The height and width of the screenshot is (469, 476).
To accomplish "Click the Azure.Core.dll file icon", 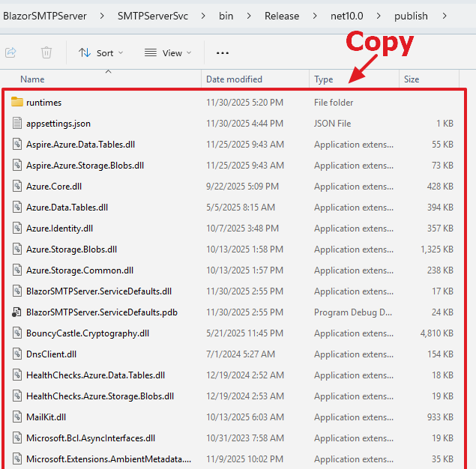I will click(17, 187).
